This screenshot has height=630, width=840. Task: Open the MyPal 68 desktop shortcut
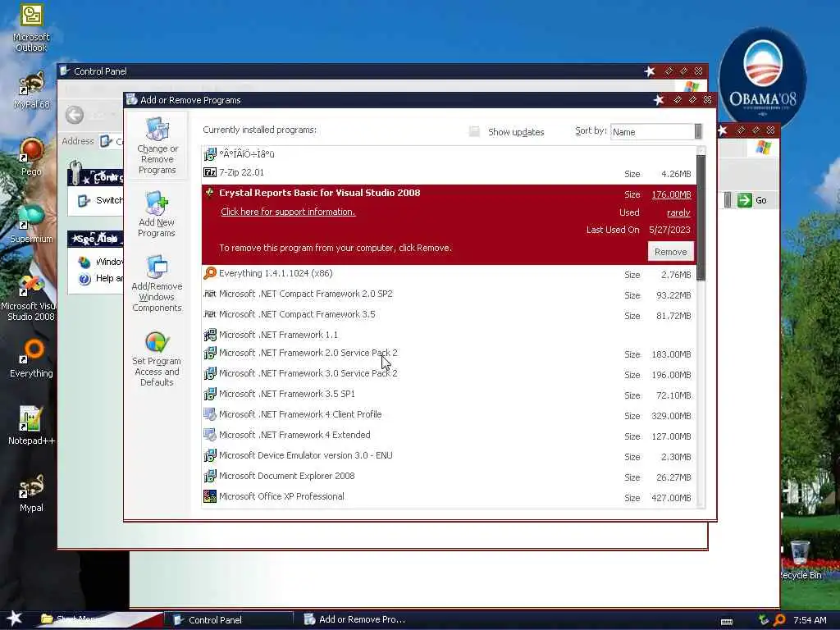(x=31, y=84)
